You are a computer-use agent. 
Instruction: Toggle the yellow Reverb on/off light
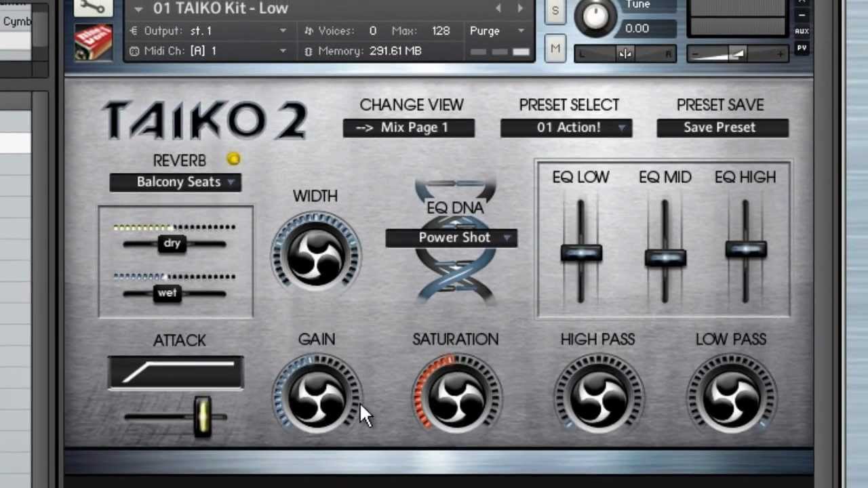(x=233, y=159)
